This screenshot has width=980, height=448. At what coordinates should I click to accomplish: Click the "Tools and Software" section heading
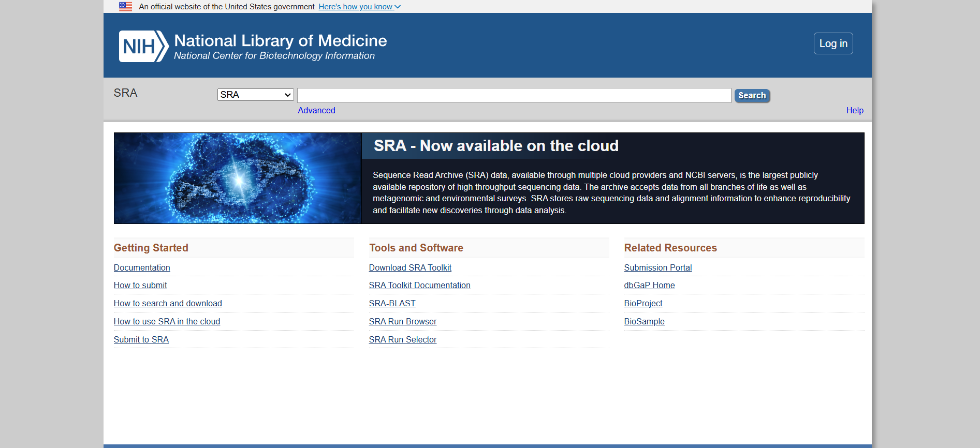(416, 248)
